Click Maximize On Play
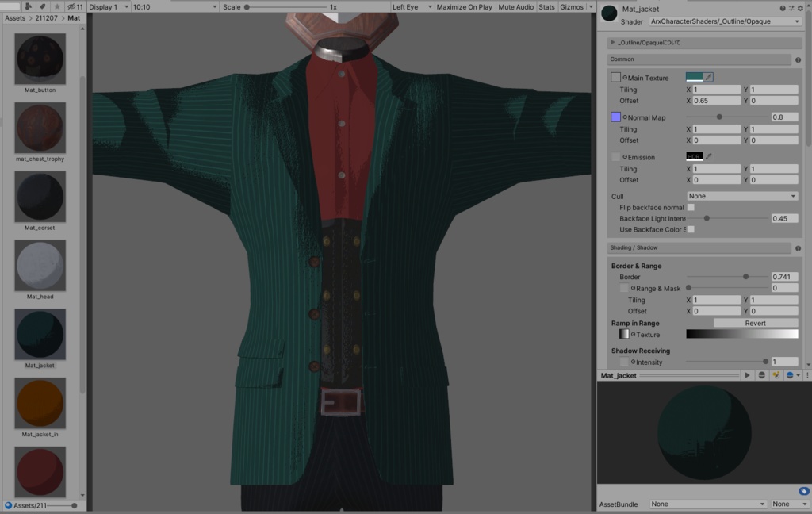The height and width of the screenshot is (514, 812). coord(466,6)
